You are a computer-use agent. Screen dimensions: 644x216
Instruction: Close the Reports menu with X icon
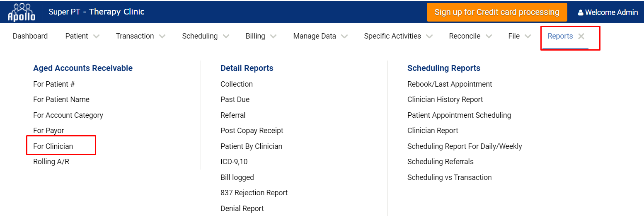581,36
